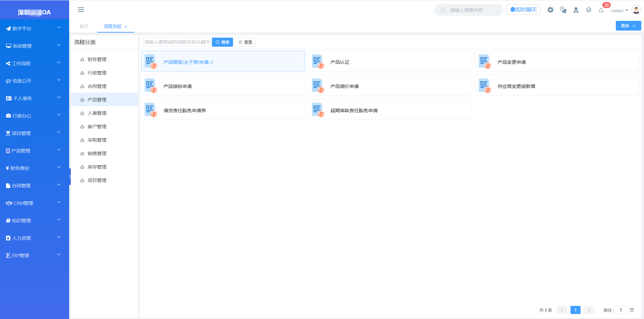
Task: Click the 重置 reset button
Action: pos(245,42)
